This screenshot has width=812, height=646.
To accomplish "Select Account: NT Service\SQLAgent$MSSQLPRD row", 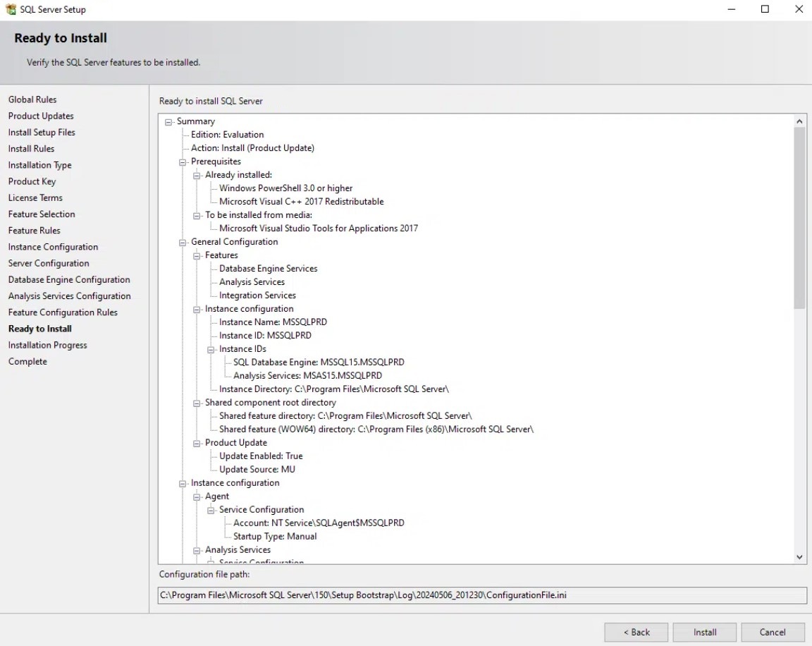I will click(x=319, y=523).
